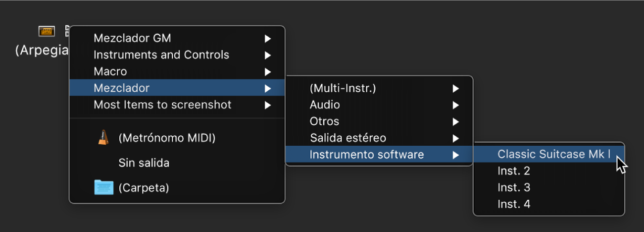644x232 pixels.
Task: Click the blue Carpeta folder icon
Action: coord(103,187)
